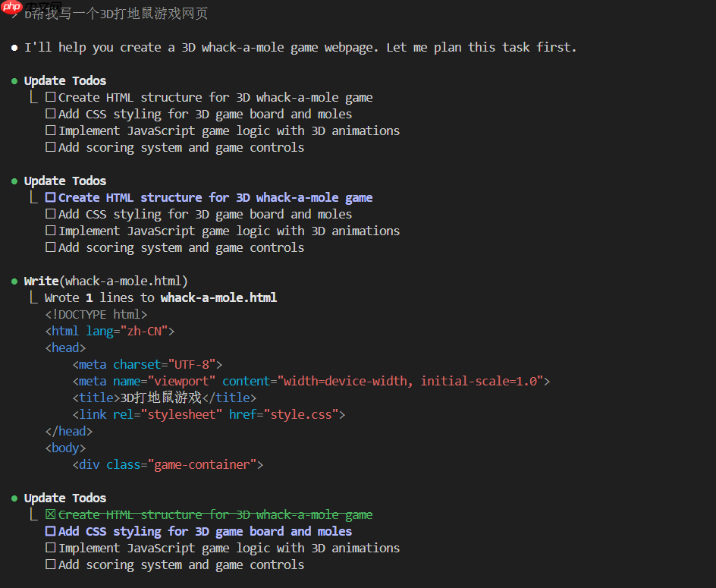716x588 pixels.
Task: Tick Add scoring system checkbox in last todo list
Action: click(51, 564)
